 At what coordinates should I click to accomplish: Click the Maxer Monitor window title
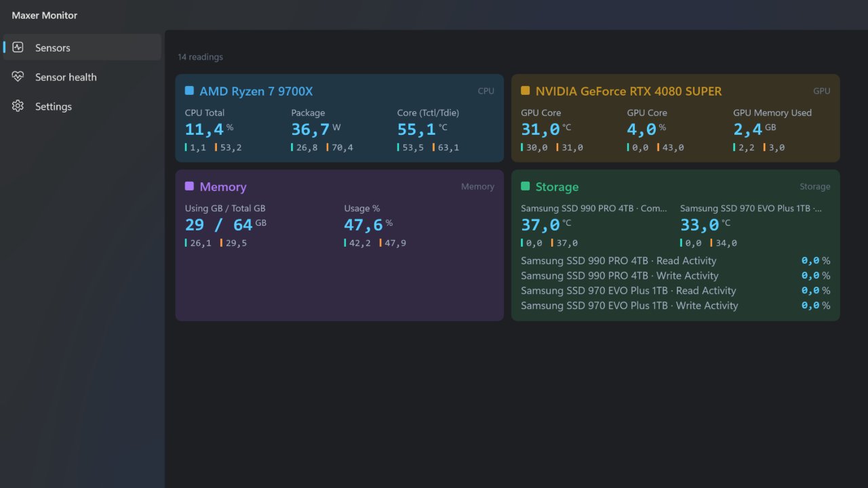coord(45,15)
